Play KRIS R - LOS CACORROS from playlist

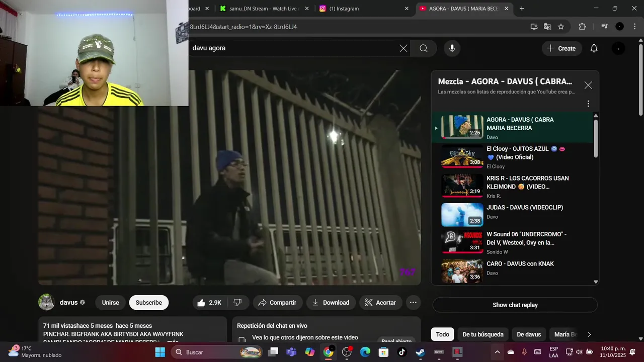(512, 187)
